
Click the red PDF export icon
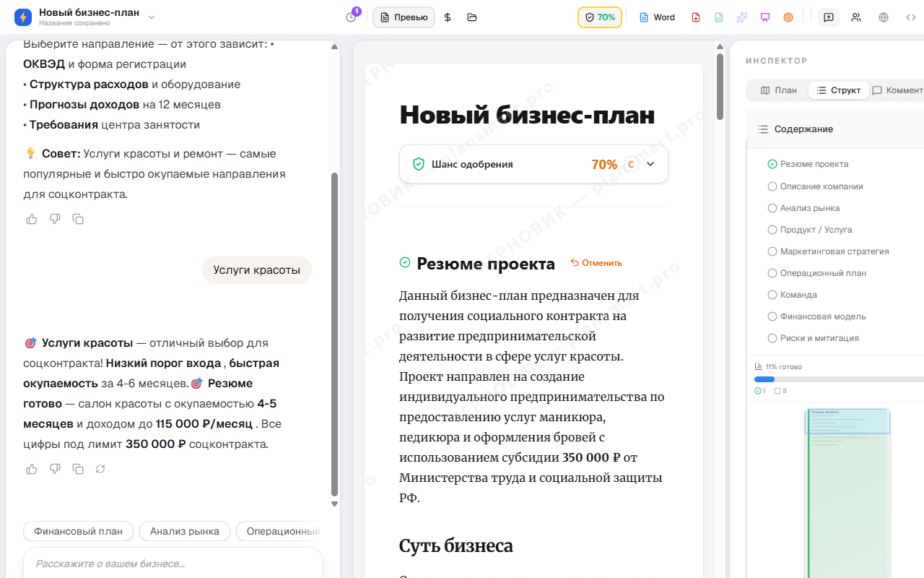[x=695, y=17]
